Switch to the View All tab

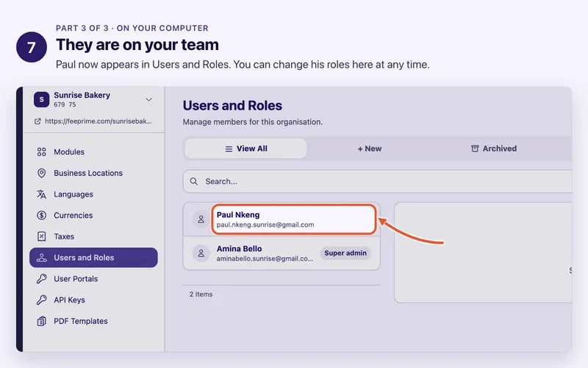coord(246,149)
